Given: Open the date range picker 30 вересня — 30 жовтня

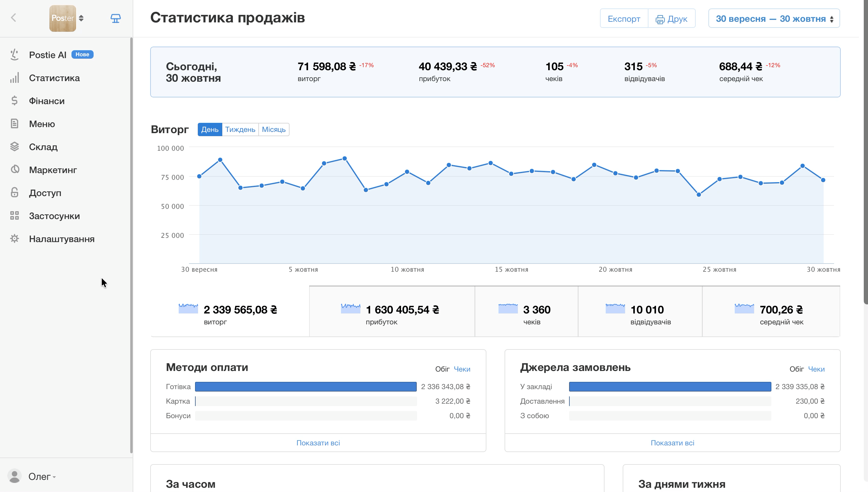Looking at the screenshot, I should pyautogui.click(x=774, y=18).
